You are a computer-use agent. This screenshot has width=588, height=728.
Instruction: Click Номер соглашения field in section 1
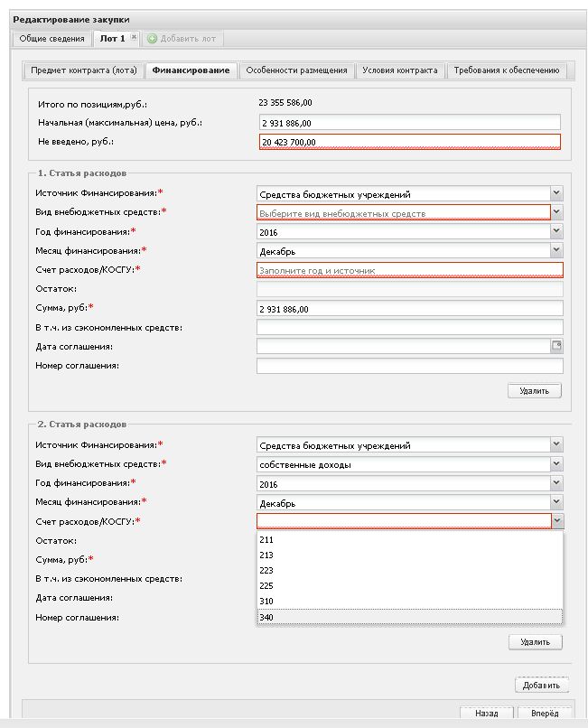coord(410,366)
